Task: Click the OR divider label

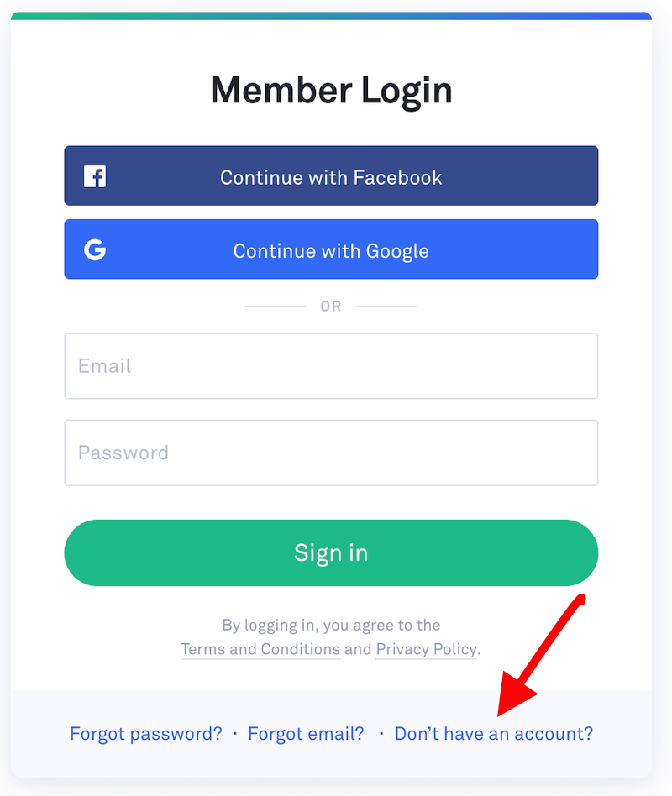Action: pos(331,306)
